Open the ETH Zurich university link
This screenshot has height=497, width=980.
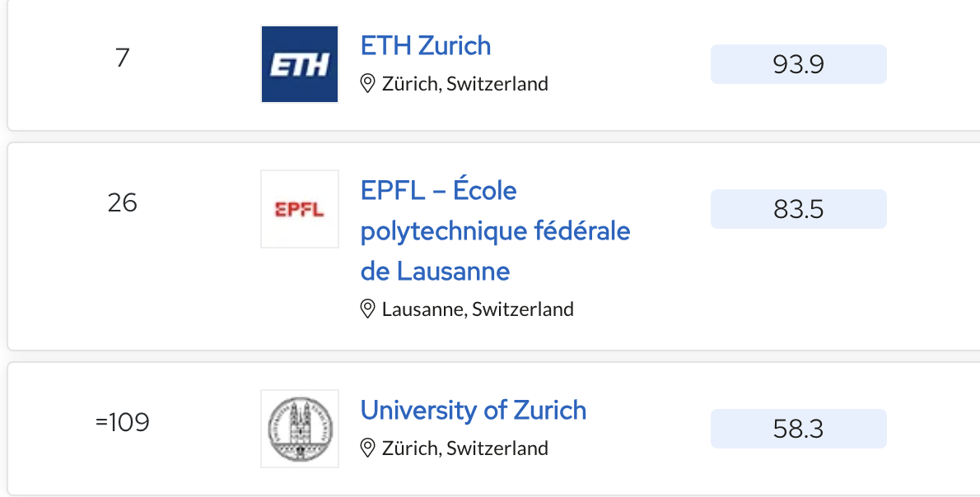tap(426, 45)
